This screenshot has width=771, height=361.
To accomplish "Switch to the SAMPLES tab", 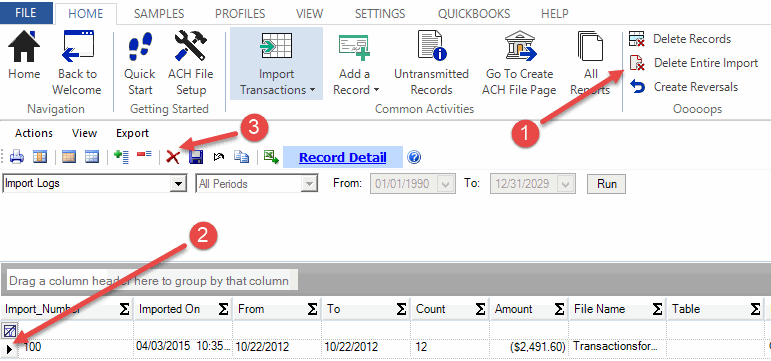I will (x=159, y=14).
